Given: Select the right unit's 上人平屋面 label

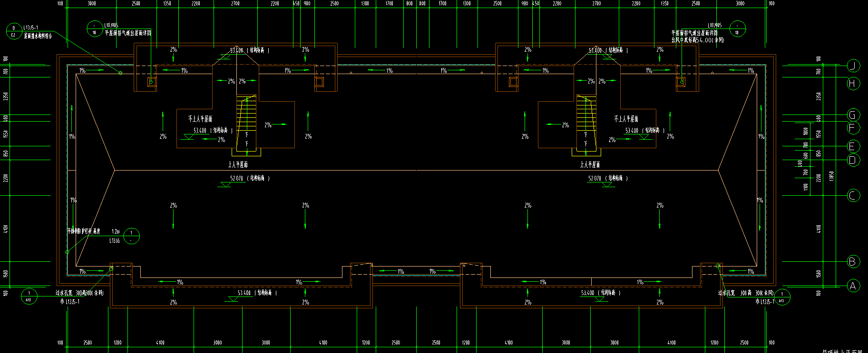Looking at the screenshot, I should [x=590, y=164].
